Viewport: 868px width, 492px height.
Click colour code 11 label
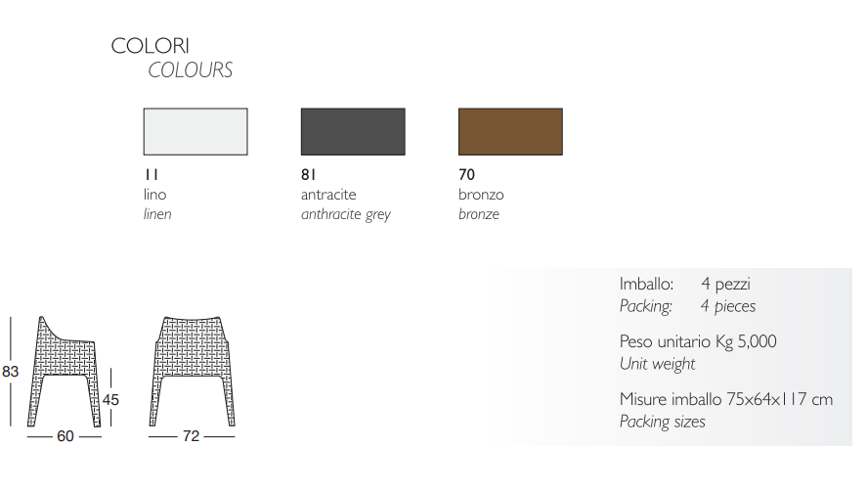152,174
